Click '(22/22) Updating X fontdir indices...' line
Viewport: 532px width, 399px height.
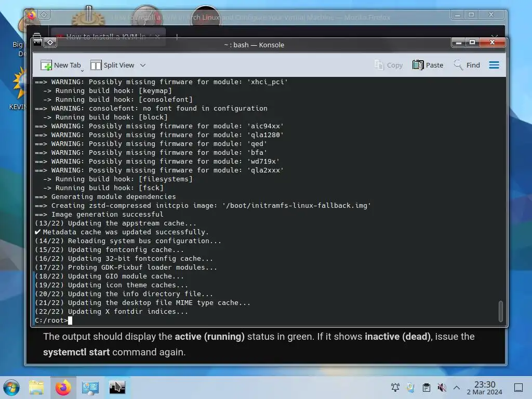click(x=111, y=312)
